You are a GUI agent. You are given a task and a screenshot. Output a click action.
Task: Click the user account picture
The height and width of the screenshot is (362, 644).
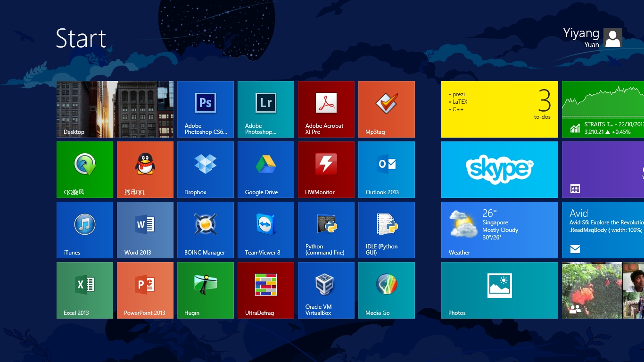[x=613, y=38]
